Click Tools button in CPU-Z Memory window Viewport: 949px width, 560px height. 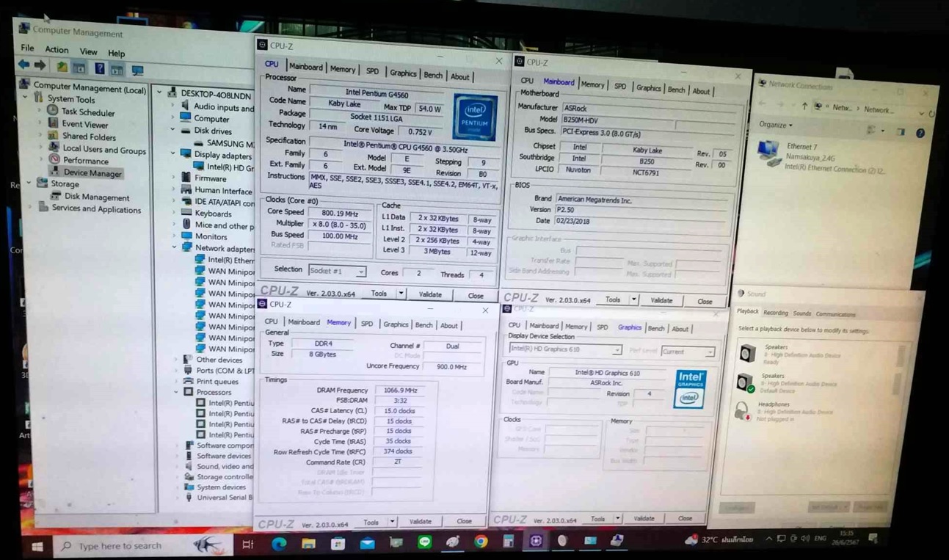[371, 522]
